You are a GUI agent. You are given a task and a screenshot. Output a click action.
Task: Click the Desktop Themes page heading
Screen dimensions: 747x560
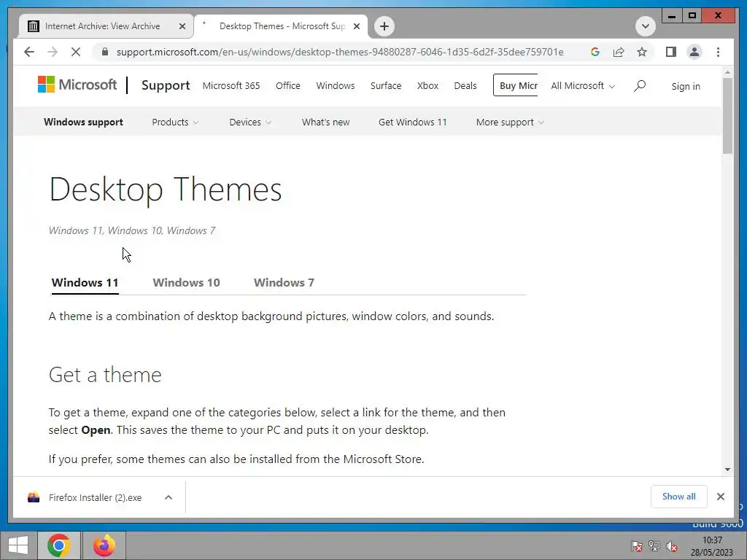coord(166,190)
